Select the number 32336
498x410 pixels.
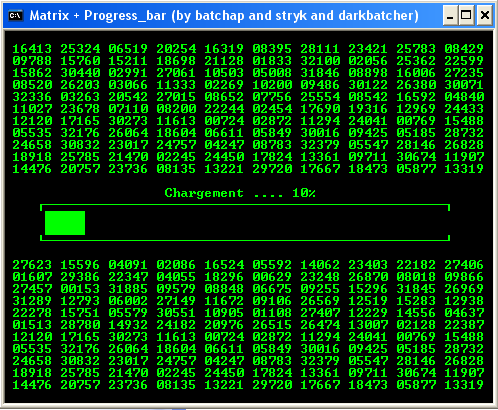[x=32, y=97]
